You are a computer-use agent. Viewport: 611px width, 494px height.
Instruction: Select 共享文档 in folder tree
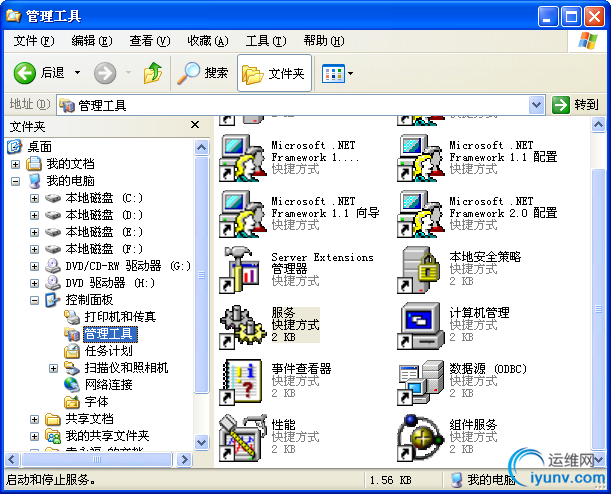point(89,419)
